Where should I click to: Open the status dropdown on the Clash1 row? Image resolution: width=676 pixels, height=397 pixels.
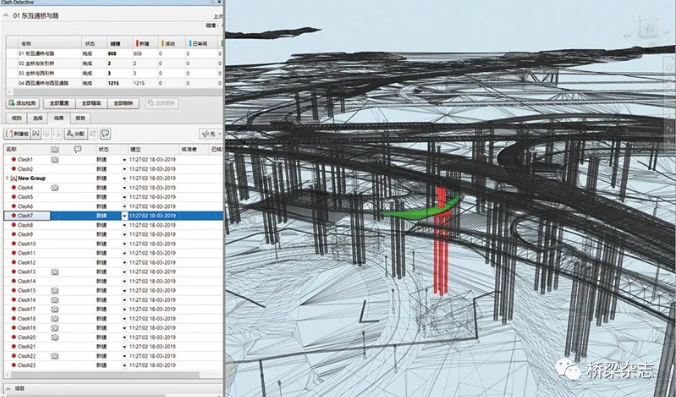tap(125, 159)
